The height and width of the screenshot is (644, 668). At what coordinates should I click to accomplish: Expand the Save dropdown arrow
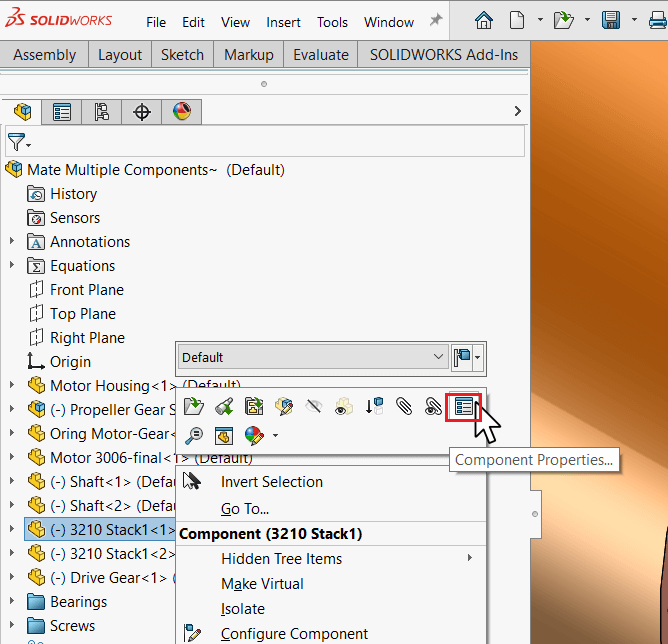(x=634, y=20)
